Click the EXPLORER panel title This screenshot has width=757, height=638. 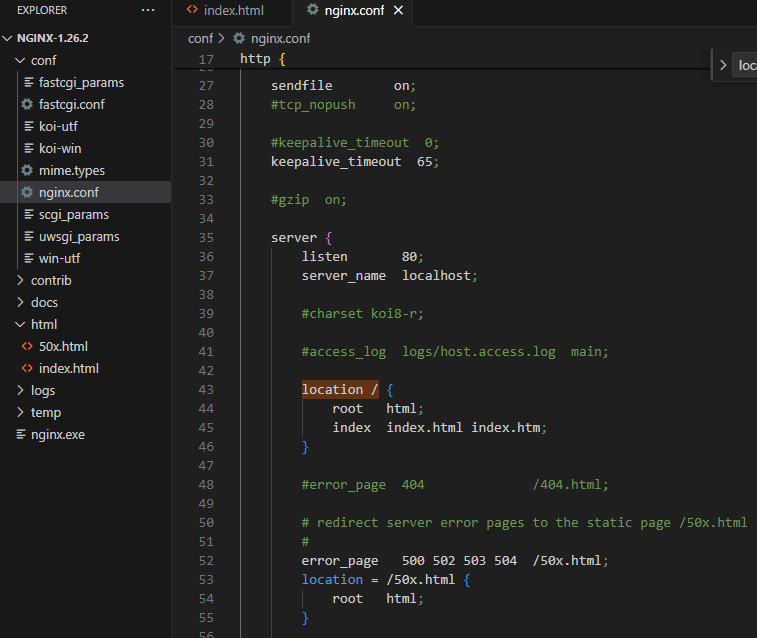(42, 10)
